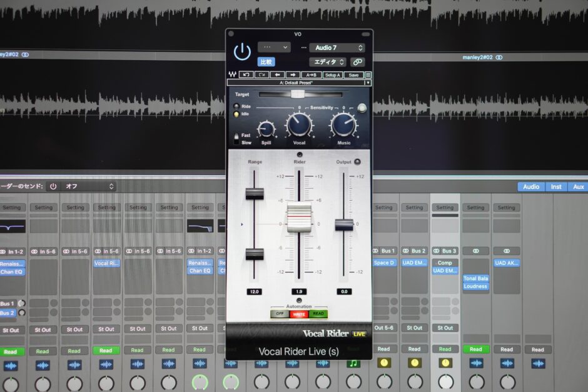
Task: Toggle the plugin power bypass button
Action: click(x=242, y=53)
